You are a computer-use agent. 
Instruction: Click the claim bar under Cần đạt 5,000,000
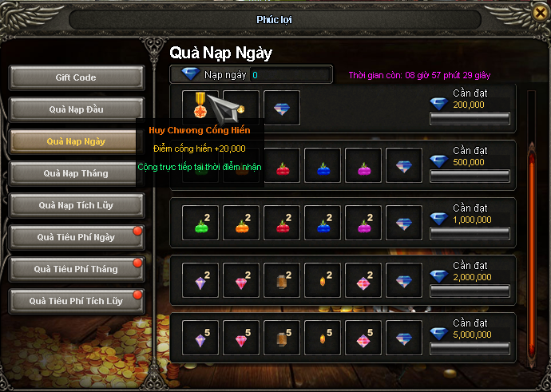click(470, 348)
